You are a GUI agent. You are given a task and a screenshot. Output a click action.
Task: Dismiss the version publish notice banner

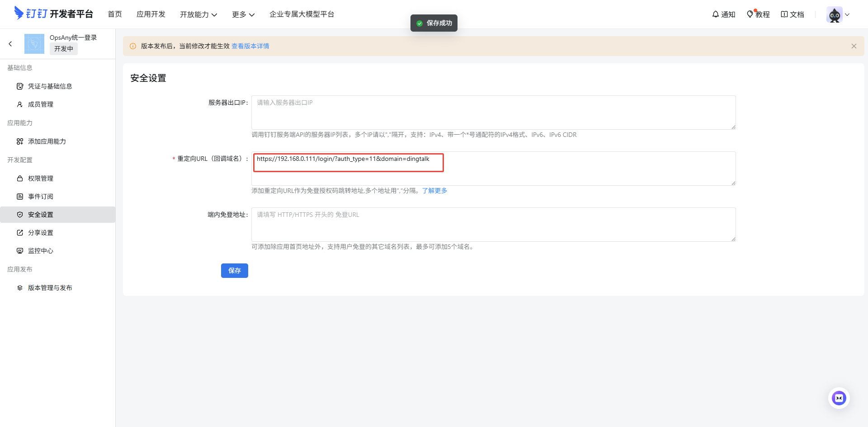[x=854, y=46]
